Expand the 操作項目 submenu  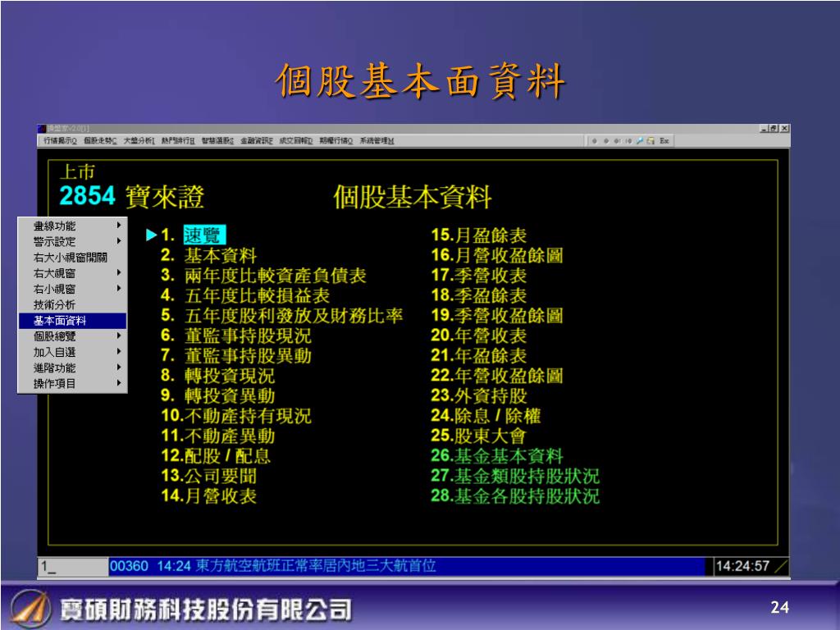72,384
